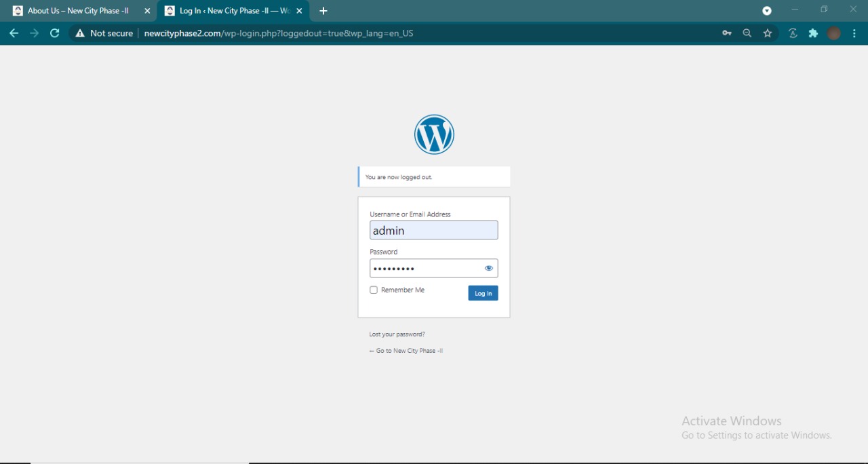868x464 pixels.
Task: Follow the Go to New City Phase -II link
Action: 406,351
